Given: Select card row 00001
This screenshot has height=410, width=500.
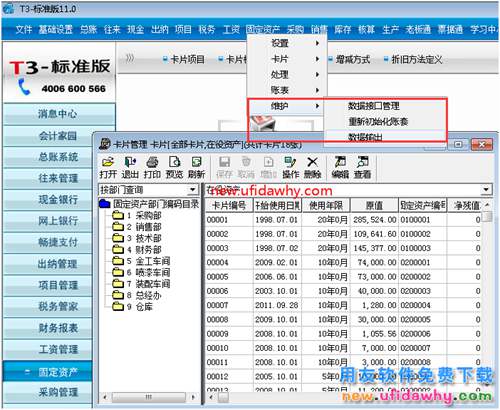Looking at the screenshot, I should [x=343, y=220].
